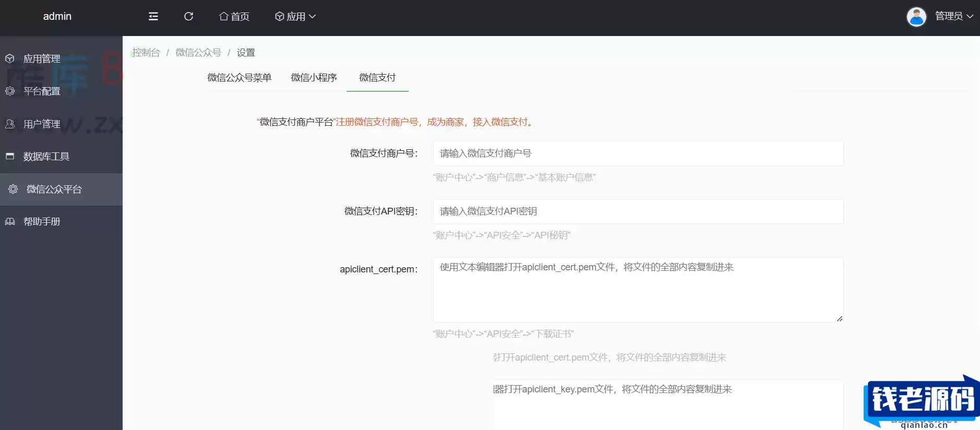The image size is (980, 430).
Task: Click the 微信支付商户号 field label
Action: [384, 153]
